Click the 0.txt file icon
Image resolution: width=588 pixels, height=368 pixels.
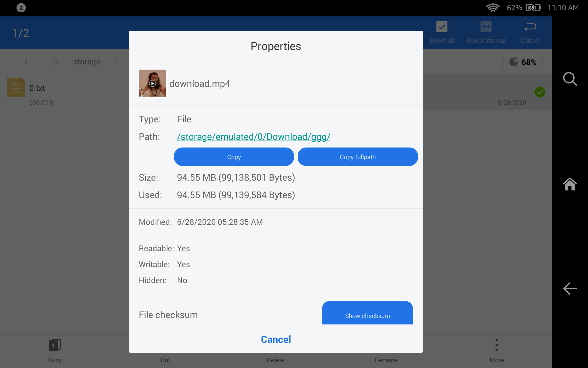coord(16,88)
